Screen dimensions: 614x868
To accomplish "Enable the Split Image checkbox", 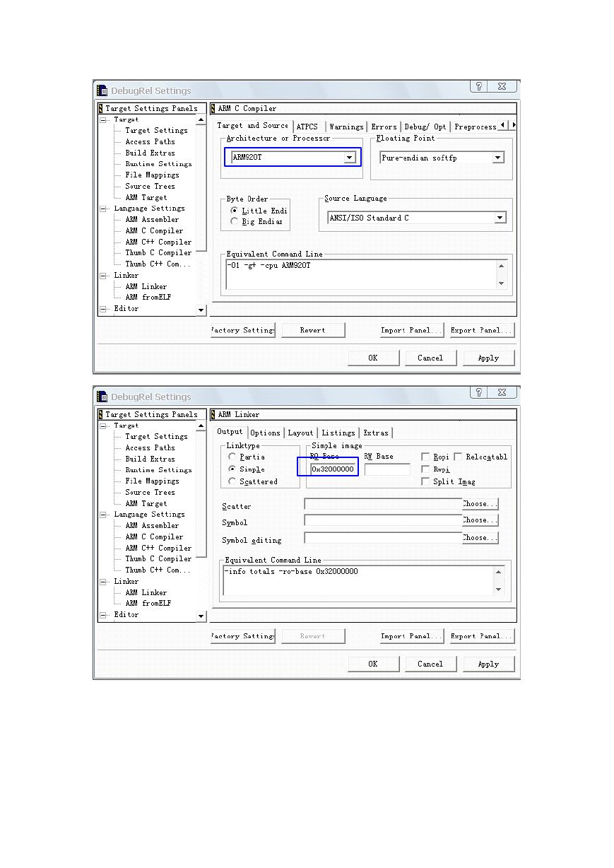I will pos(425,481).
